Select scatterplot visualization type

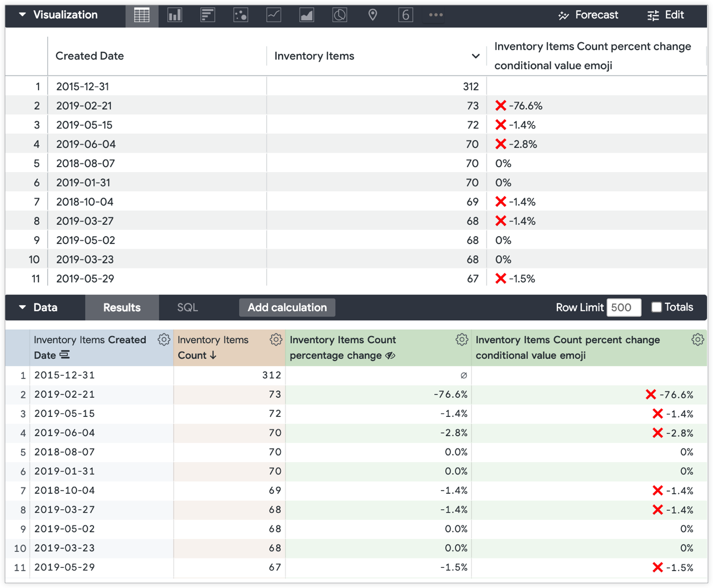pos(241,15)
